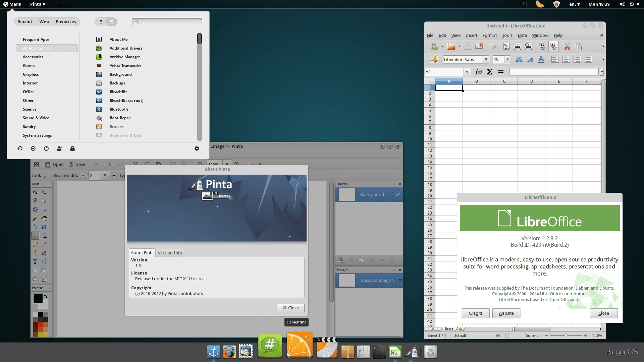Select the Unsaved Image 1 thumbnail in Pinta
This screenshot has height=362, width=644.
tap(347, 280)
